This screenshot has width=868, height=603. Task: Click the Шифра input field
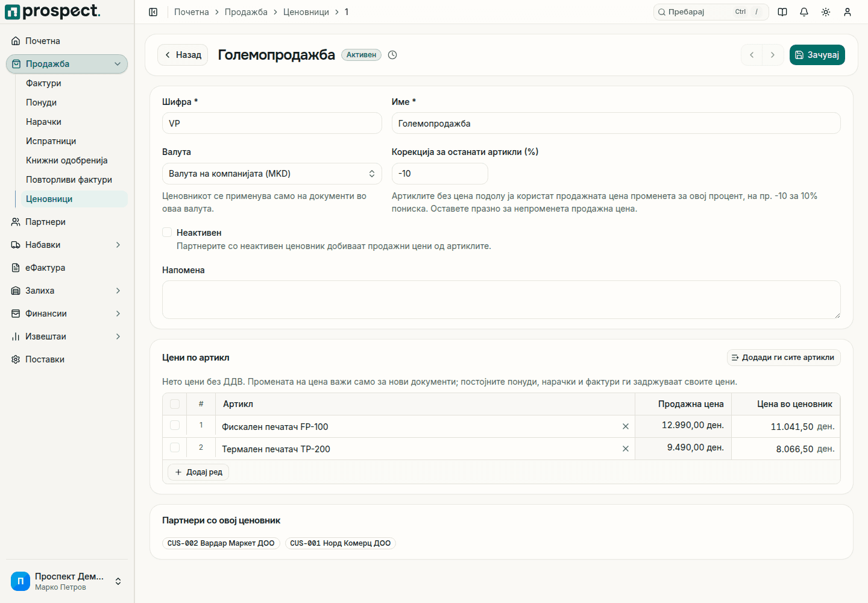(272, 123)
